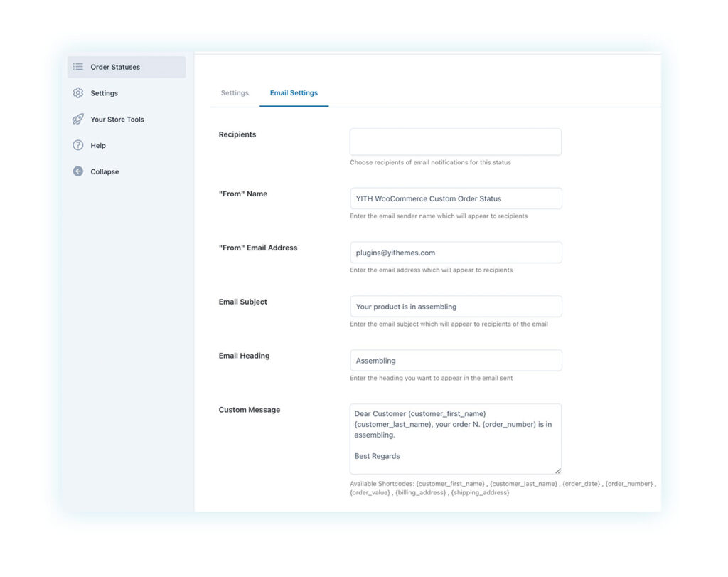Click the textarea resize handle
The height and width of the screenshot is (577, 728).
pyautogui.click(x=558, y=470)
